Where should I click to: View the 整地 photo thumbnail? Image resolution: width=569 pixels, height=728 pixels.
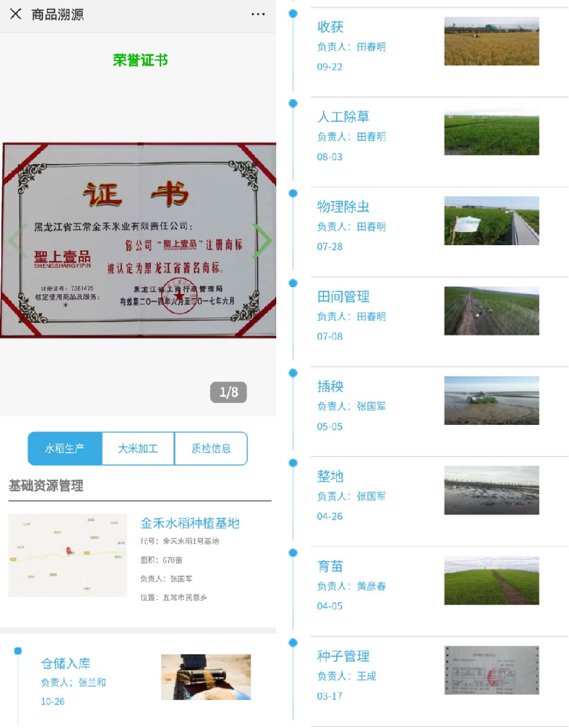tap(491, 490)
